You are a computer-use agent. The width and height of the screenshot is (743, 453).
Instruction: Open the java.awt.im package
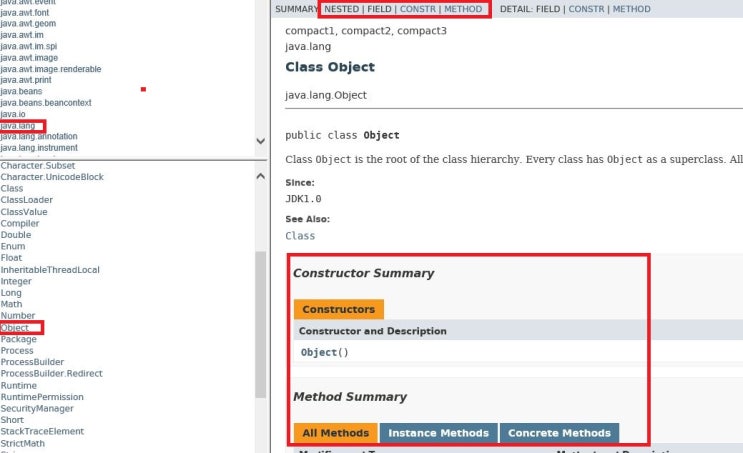click(x=22, y=35)
